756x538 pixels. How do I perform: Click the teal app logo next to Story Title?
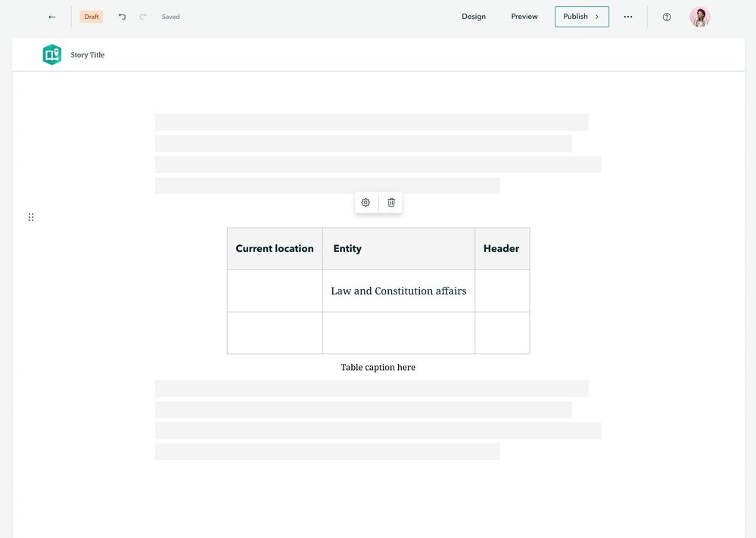51,54
